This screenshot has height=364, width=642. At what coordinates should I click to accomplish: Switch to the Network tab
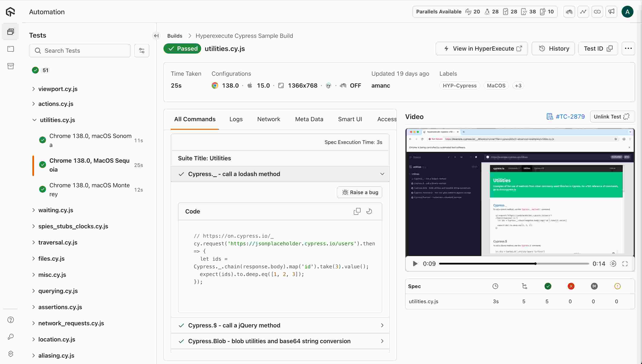click(269, 119)
